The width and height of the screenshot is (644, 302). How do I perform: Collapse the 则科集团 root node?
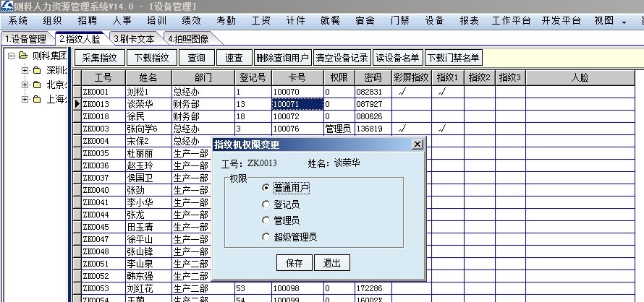[11, 56]
